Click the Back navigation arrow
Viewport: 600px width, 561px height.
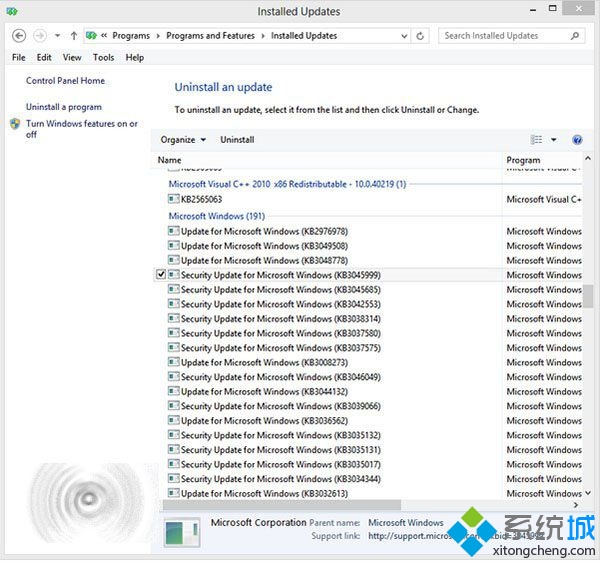(x=19, y=35)
